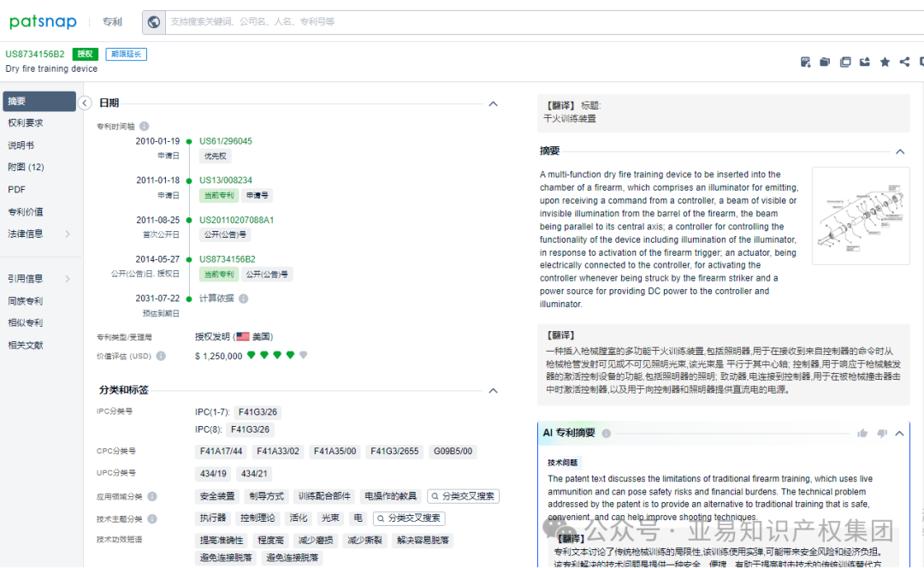Viewport: 924px width, 568px height.
Task: Click the info icon next to 专利时间轴
Action: point(143,125)
